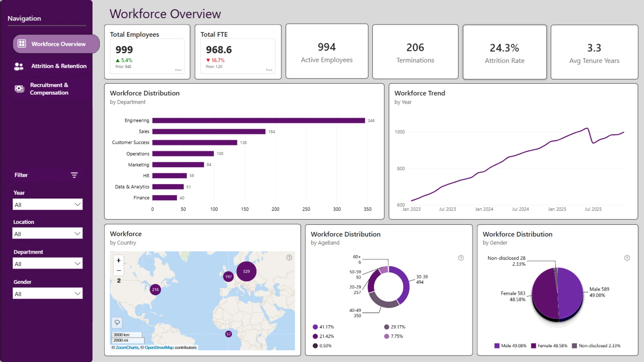
Task: Open the OpenStreetMap contributors link
Action: [159, 348]
